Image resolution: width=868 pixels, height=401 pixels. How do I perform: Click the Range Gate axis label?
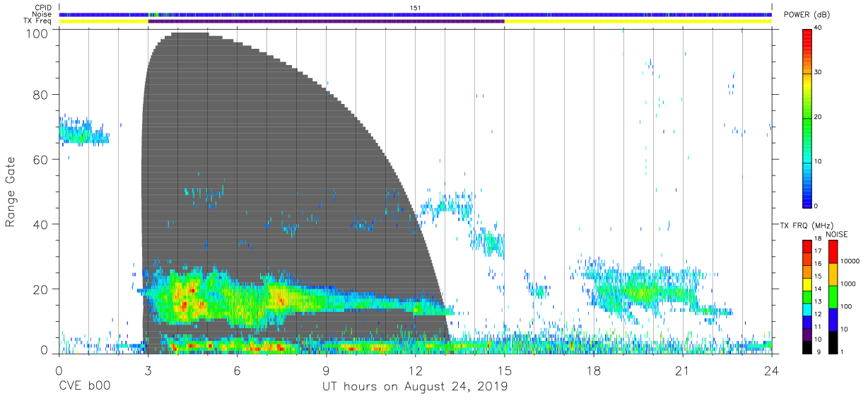tap(11, 192)
